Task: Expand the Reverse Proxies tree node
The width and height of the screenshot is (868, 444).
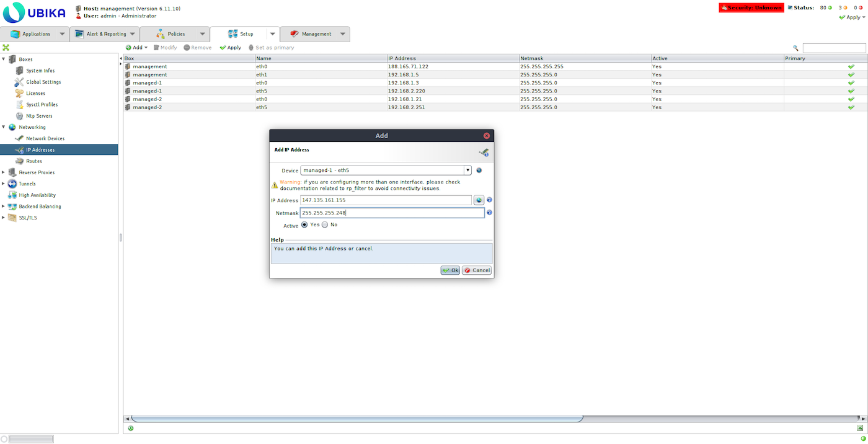Action: (x=4, y=172)
